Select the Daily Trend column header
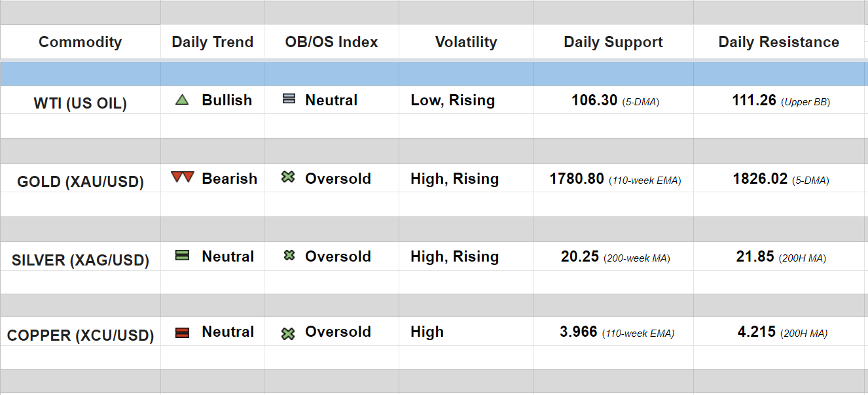Viewport: 868px width, 395px height. pyautogui.click(x=212, y=43)
